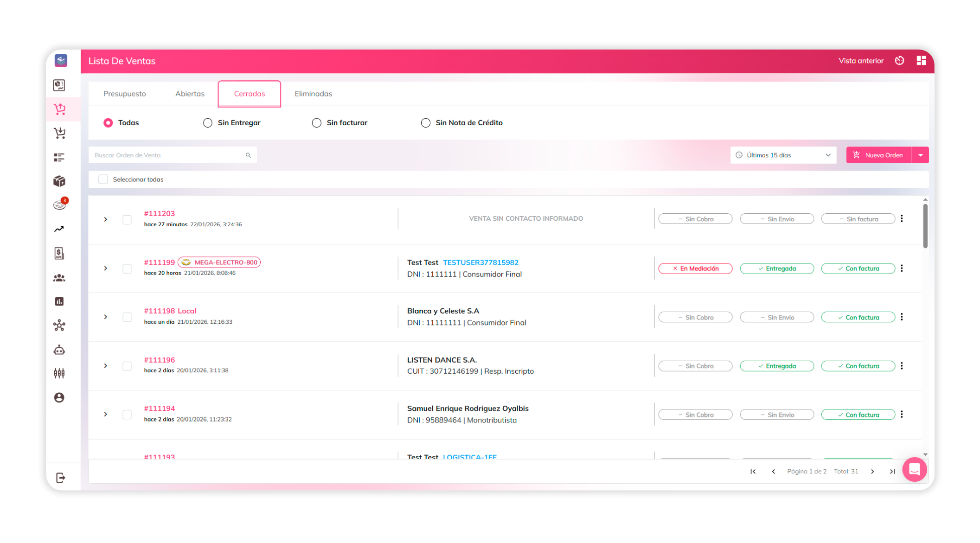980x543 pixels.
Task: Expand order #111203 row details
Action: click(106, 219)
